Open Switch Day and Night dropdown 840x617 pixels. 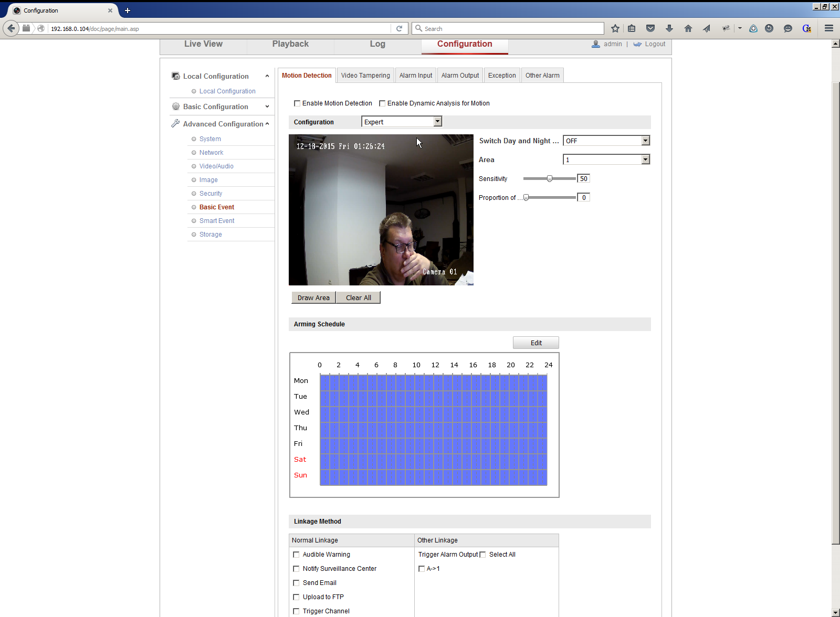click(x=606, y=141)
